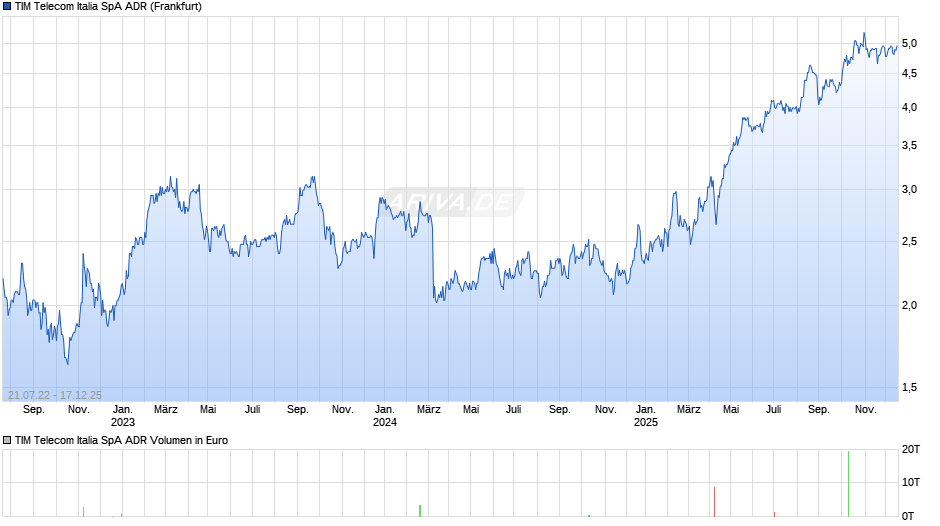Click the date range 21.07.22 - 17.12.25
This screenshot has height=526, width=940.
click(x=55, y=395)
